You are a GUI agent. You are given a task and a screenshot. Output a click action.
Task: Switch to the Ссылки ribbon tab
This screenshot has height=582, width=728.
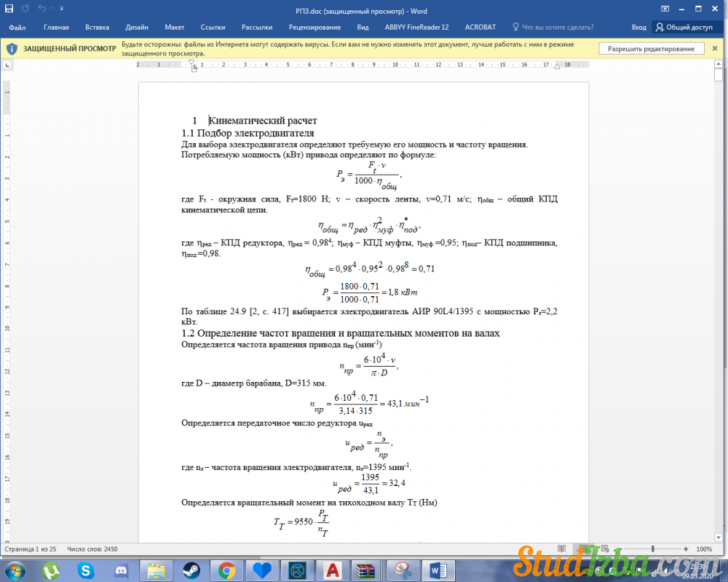pyautogui.click(x=213, y=28)
